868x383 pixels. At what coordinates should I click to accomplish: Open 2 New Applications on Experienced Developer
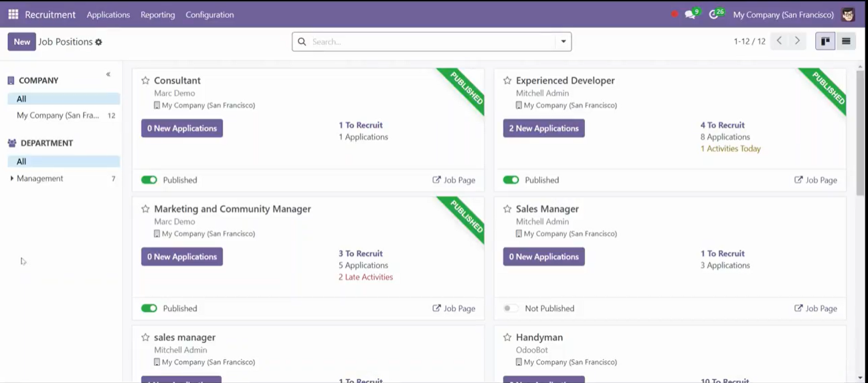pos(544,128)
